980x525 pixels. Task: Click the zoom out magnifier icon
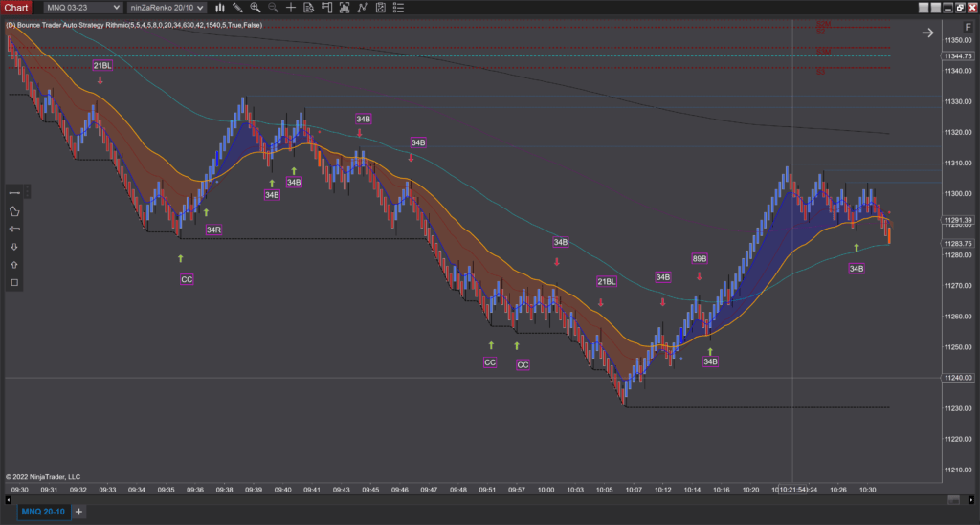pyautogui.click(x=273, y=8)
